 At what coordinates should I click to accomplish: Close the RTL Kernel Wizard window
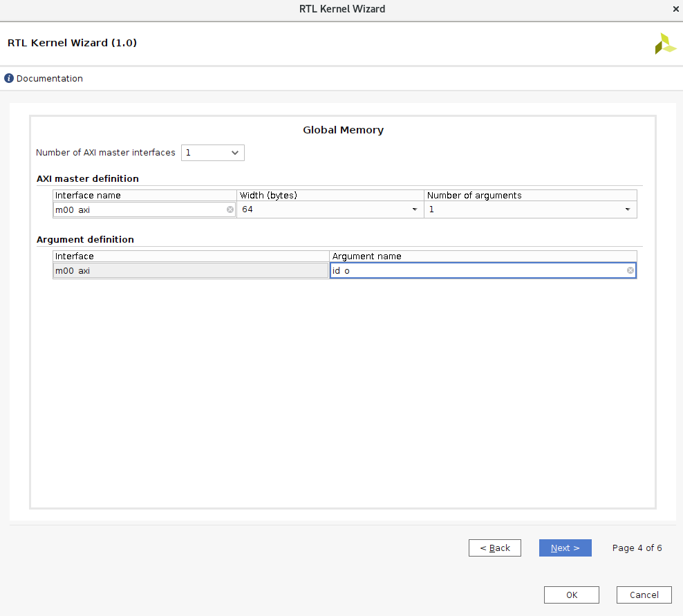[675, 9]
